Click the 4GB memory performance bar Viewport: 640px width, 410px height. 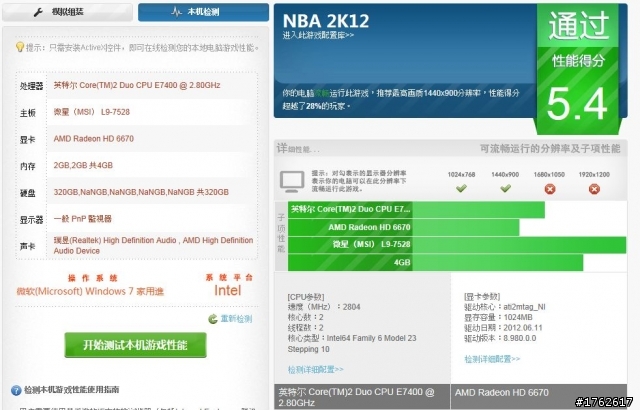(436, 262)
